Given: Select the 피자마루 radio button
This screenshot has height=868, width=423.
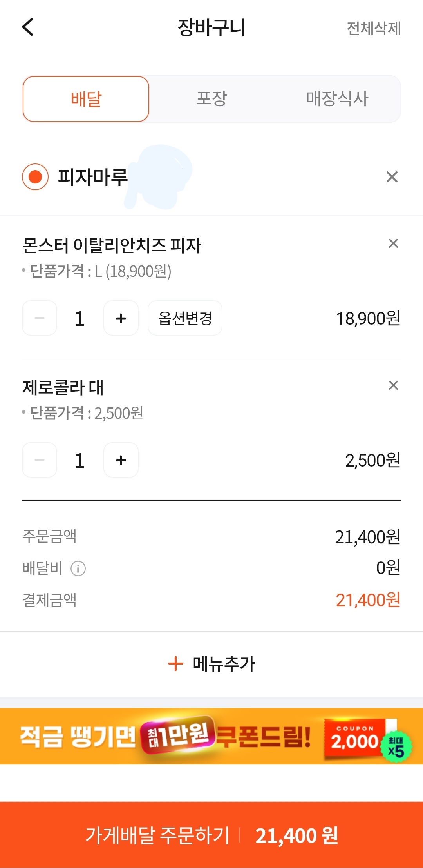Looking at the screenshot, I should [x=35, y=177].
